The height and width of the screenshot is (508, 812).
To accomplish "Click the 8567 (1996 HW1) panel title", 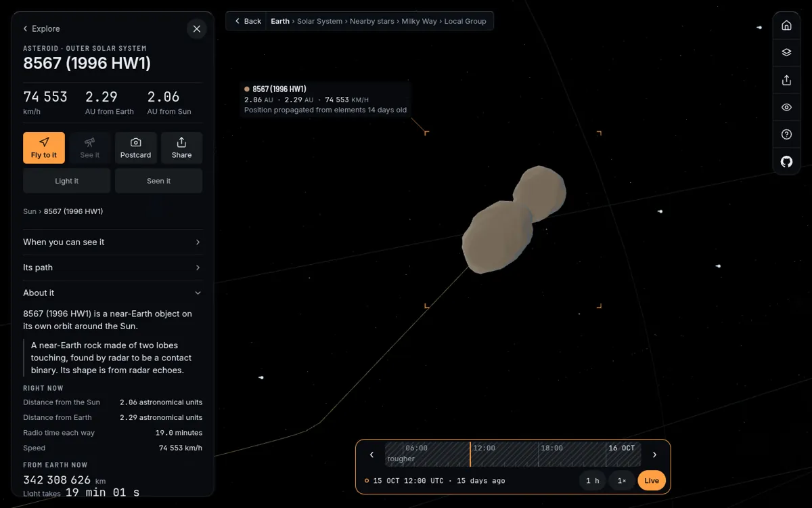I will 87,63.
